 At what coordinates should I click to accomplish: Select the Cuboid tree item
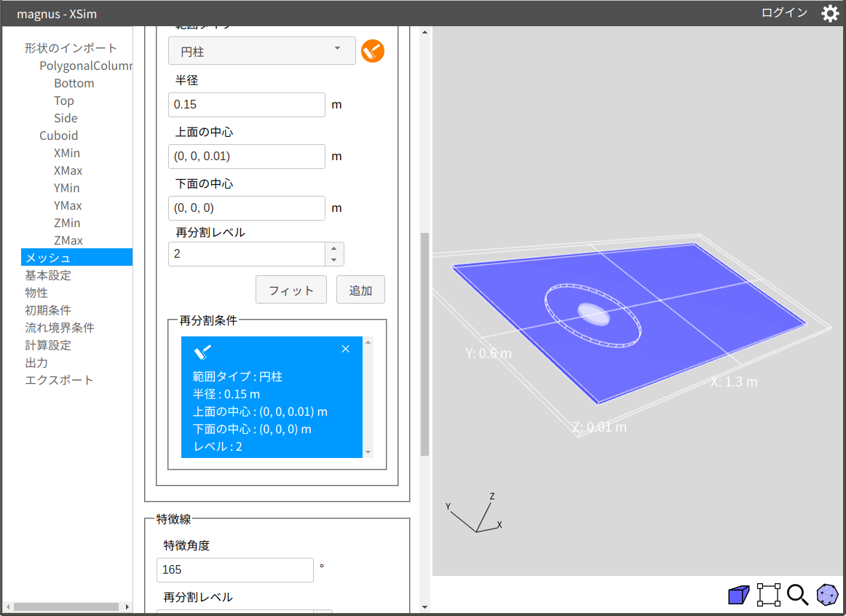click(58, 135)
